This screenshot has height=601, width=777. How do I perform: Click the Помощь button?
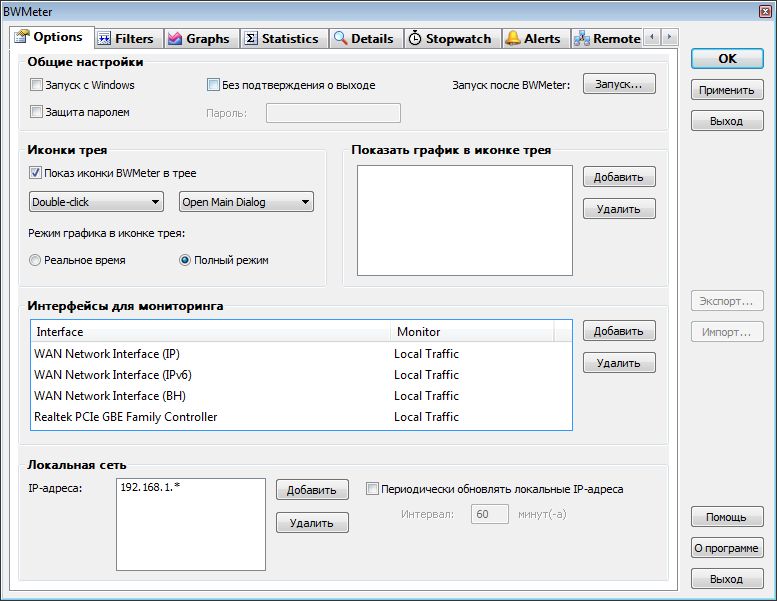pos(727,517)
